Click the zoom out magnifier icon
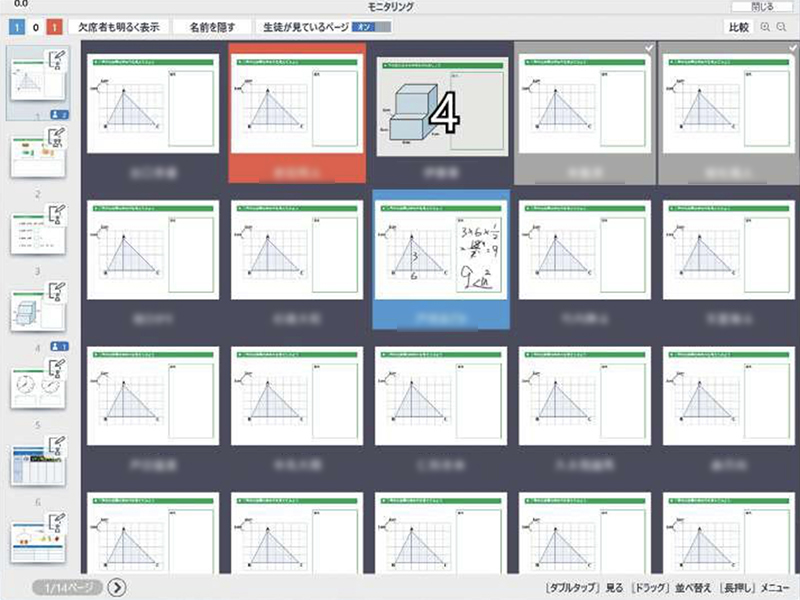The width and height of the screenshot is (800, 600). (x=784, y=28)
